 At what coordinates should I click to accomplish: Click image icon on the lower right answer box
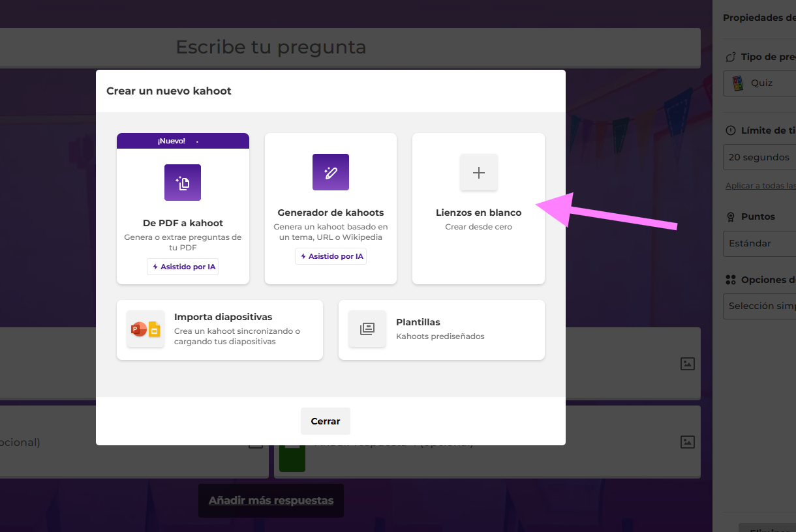pyautogui.click(x=688, y=442)
